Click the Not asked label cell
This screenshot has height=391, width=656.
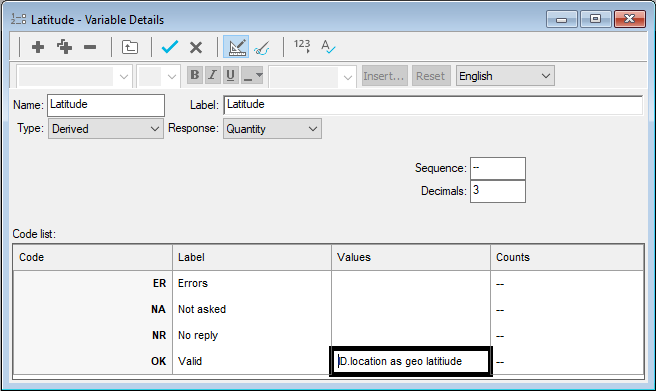[252, 309]
